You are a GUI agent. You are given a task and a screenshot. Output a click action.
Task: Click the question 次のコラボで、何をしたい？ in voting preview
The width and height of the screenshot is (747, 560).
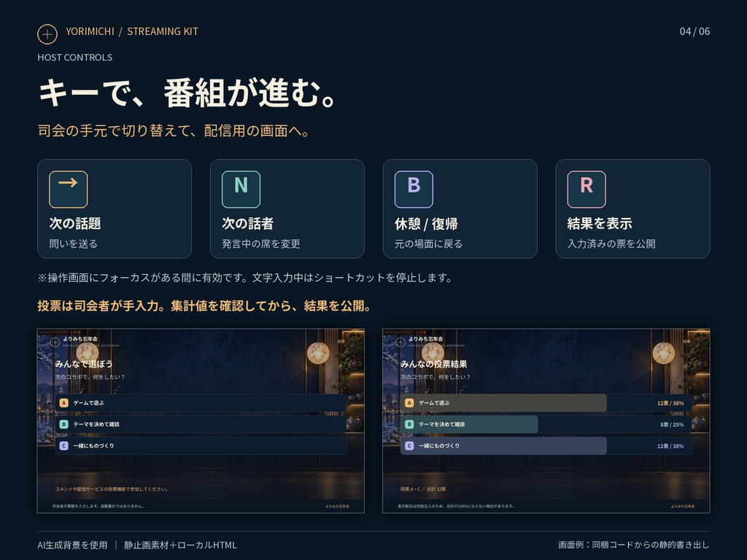(x=90, y=377)
